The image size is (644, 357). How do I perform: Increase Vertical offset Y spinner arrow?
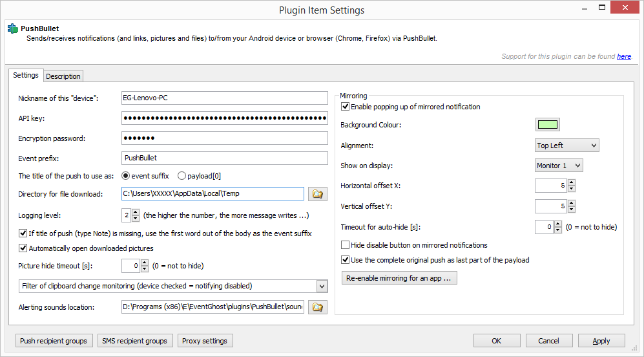pos(571,203)
